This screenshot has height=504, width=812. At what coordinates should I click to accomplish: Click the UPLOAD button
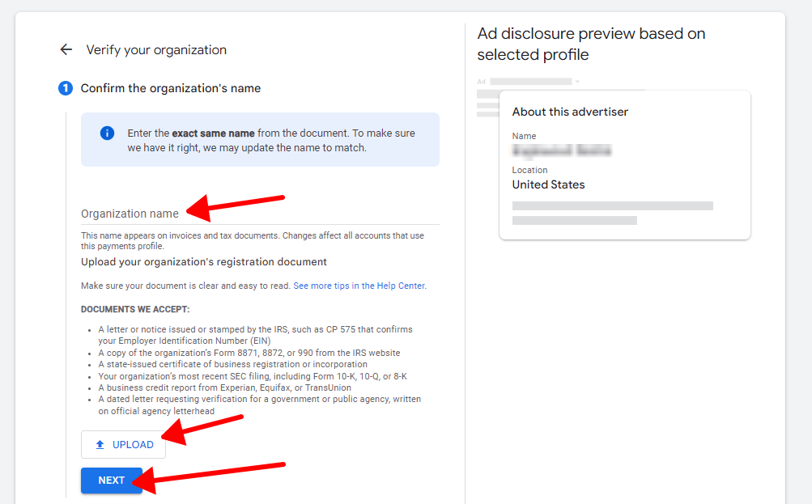pos(123,444)
